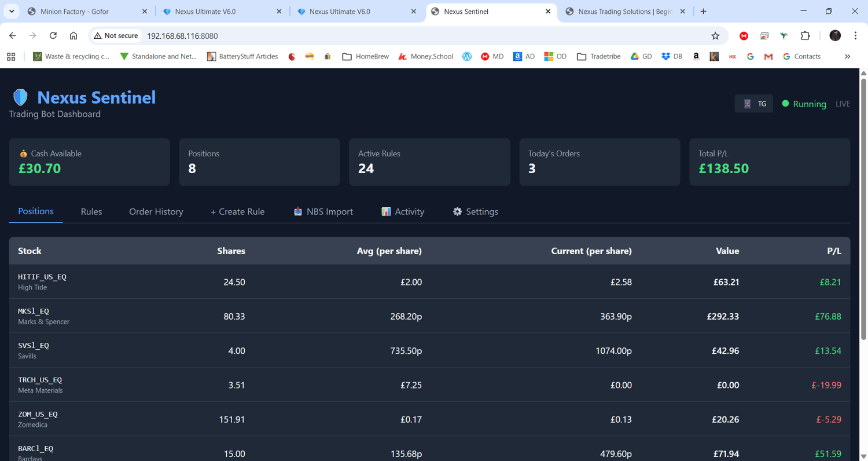The image size is (868, 461).
Task: Open the Tradetribe bookmarks folder
Action: pos(598,56)
